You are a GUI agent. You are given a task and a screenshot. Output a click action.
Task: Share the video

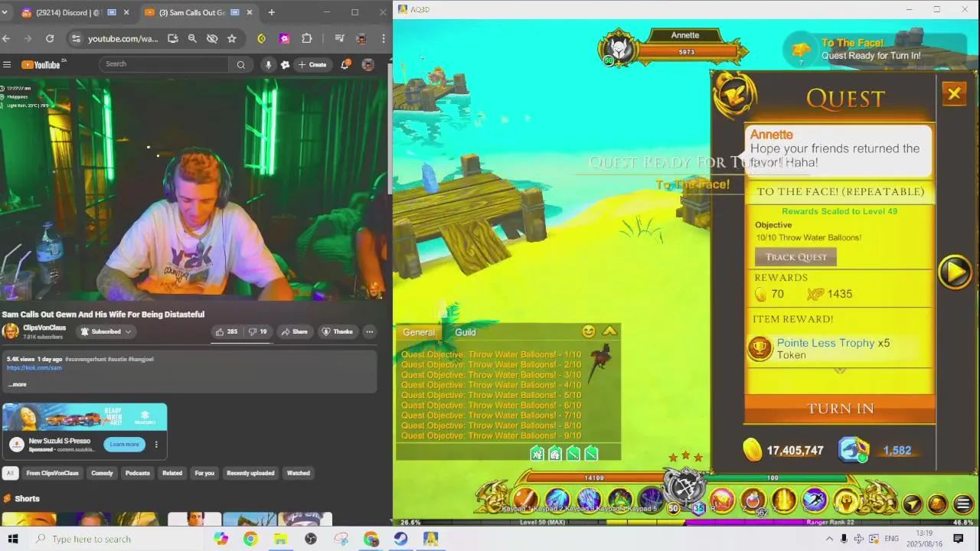pos(294,331)
